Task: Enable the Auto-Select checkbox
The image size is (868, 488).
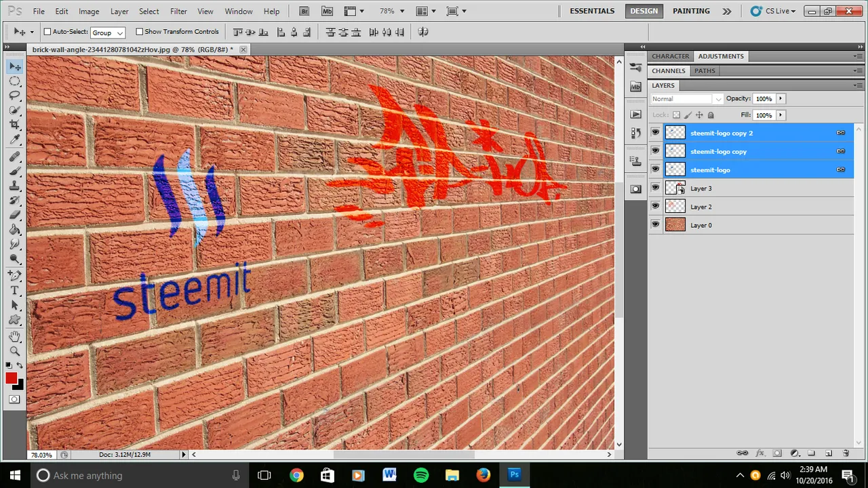Action: coord(47,32)
